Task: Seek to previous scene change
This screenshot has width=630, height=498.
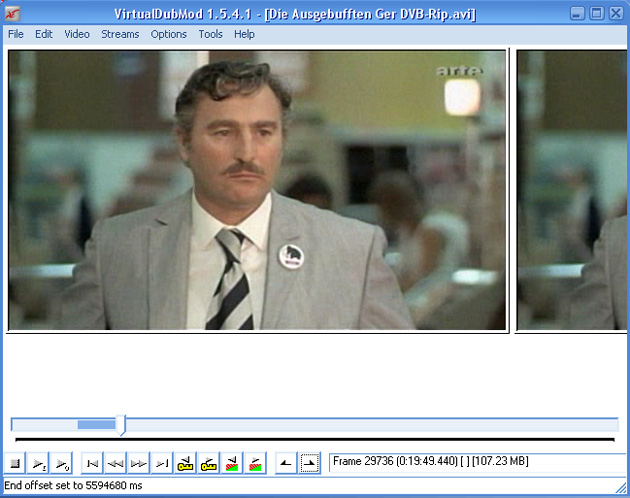Action: (x=232, y=463)
